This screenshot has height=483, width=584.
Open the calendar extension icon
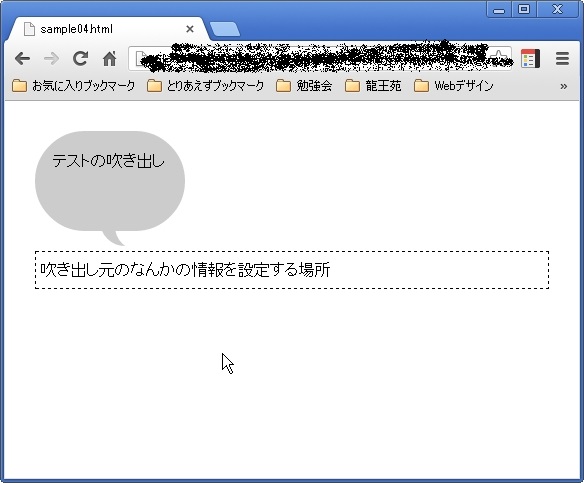pos(530,58)
